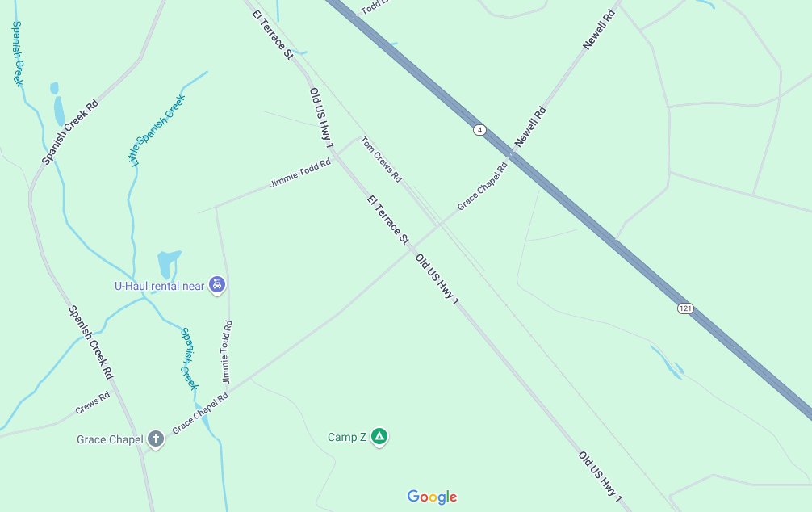Click the pond above U-Haul label
The height and width of the screenshot is (512, 812).
point(169,264)
